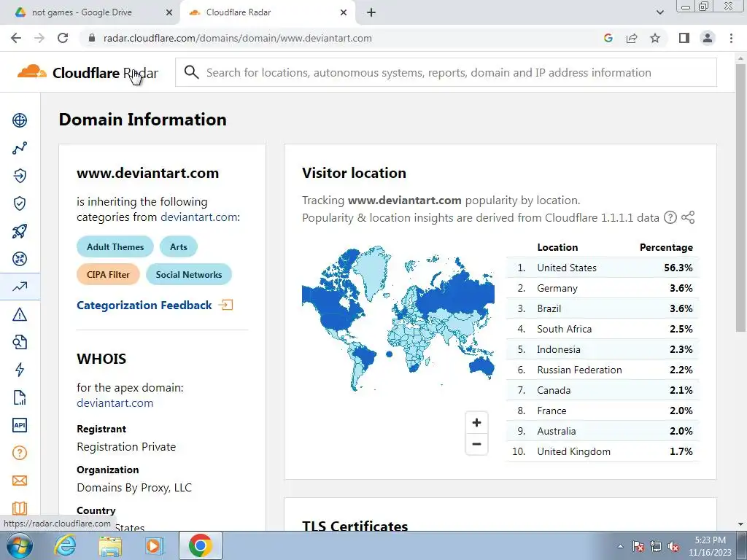The height and width of the screenshot is (560, 747).
Task: Zoom out on the visitor map
Action: 476,444
